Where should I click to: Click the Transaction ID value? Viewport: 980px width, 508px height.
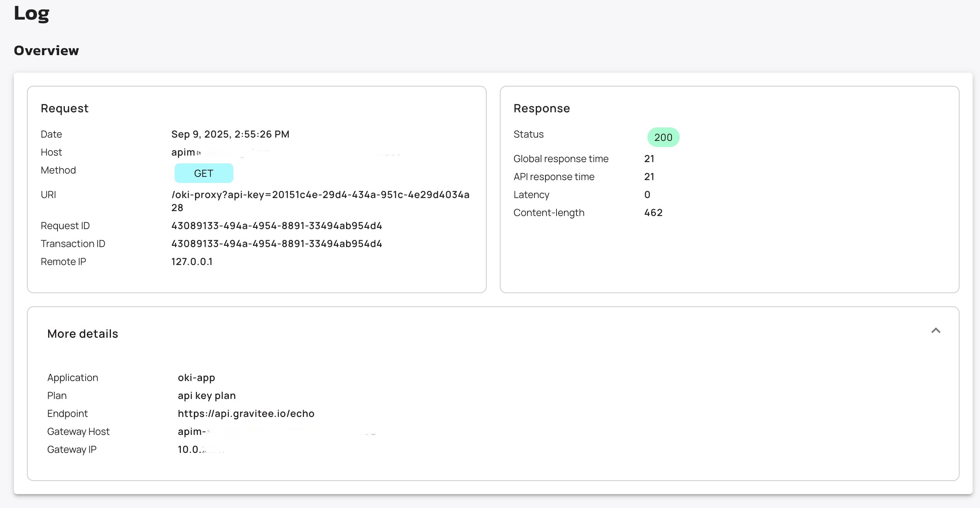277,244
